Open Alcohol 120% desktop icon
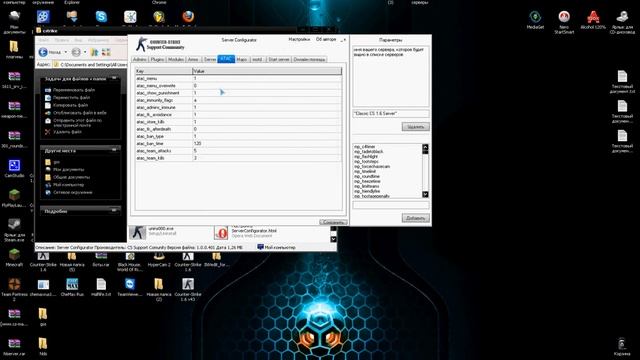This screenshot has width=640, height=360. point(593,20)
